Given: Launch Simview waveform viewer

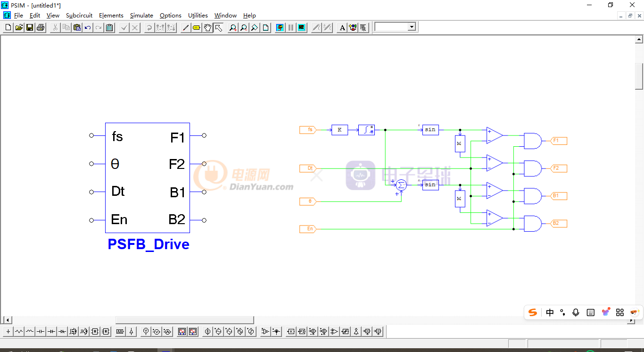Looking at the screenshot, I should [x=302, y=28].
